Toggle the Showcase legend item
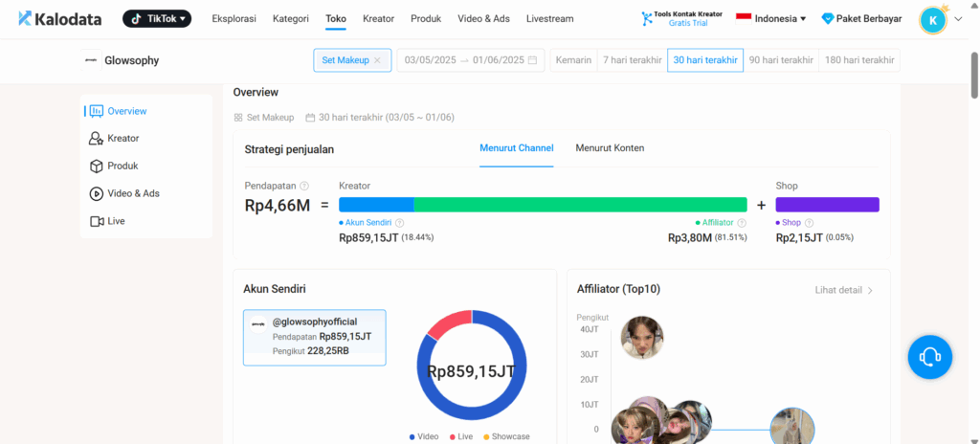 [x=505, y=436]
